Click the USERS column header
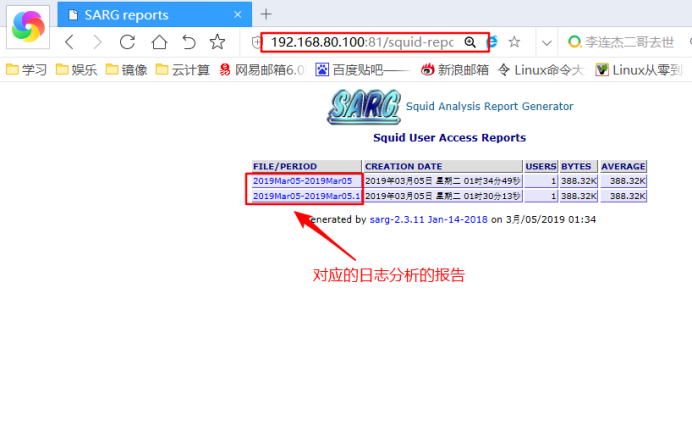 coord(541,166)
